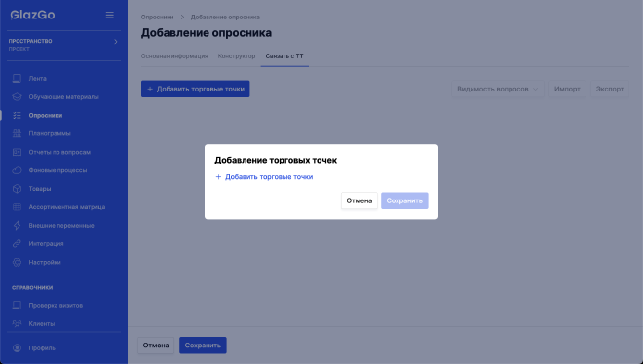Click Сохранить in the dialog
The image size is (643, 364).
click(404, 200)
